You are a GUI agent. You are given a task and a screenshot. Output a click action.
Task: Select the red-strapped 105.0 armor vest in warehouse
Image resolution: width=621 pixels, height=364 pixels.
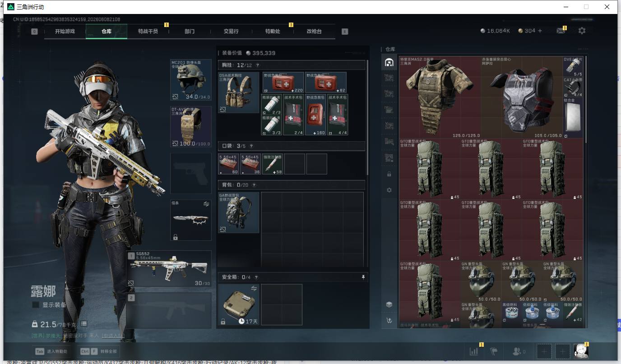[522, 97]
